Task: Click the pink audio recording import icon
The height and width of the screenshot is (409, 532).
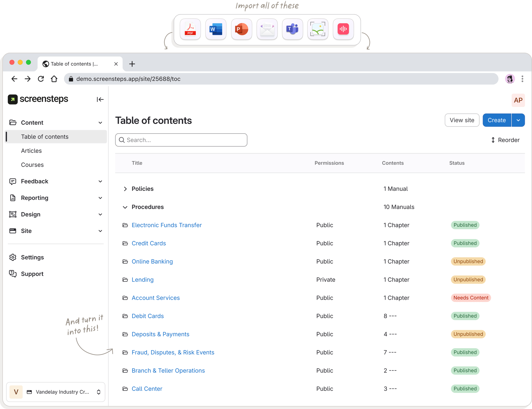Action: (x=343, y=29)
